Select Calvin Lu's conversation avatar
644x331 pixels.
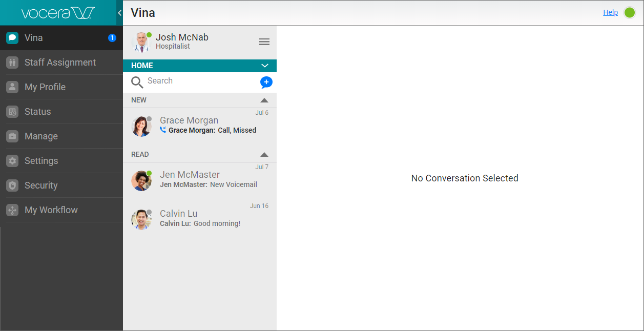pyautogui.click(x=141, y=219)
